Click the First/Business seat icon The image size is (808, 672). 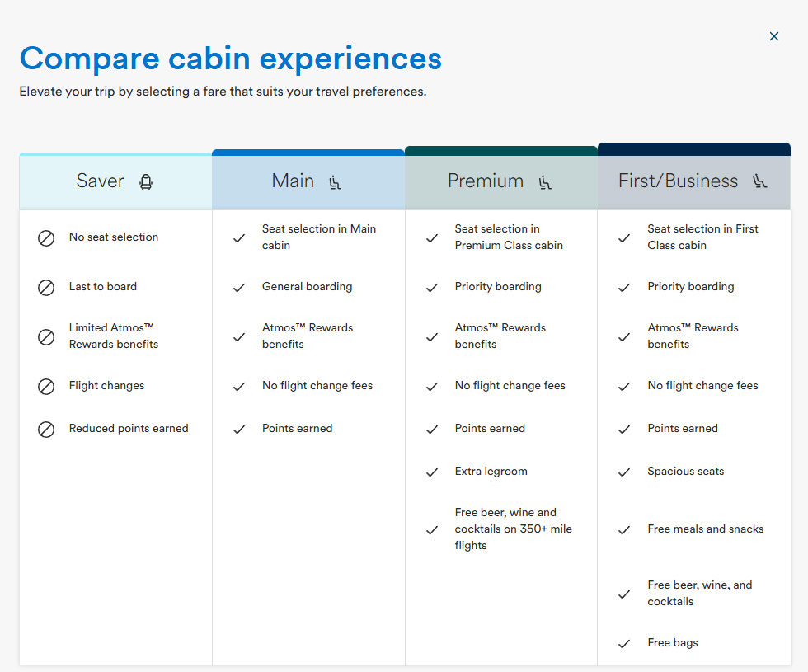point(759,181)
